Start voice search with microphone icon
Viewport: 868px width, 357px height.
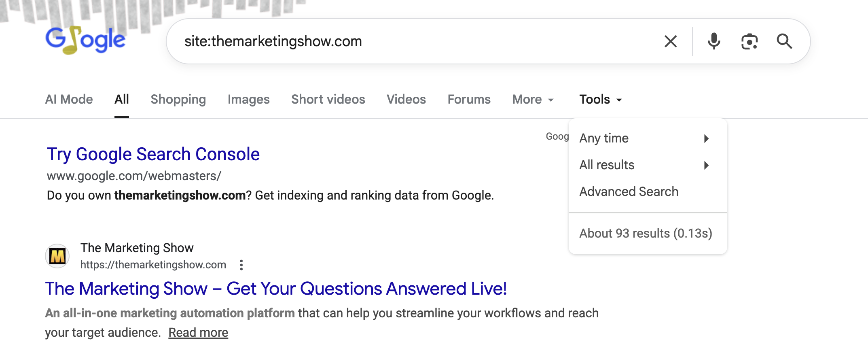(x=714, y=41)
